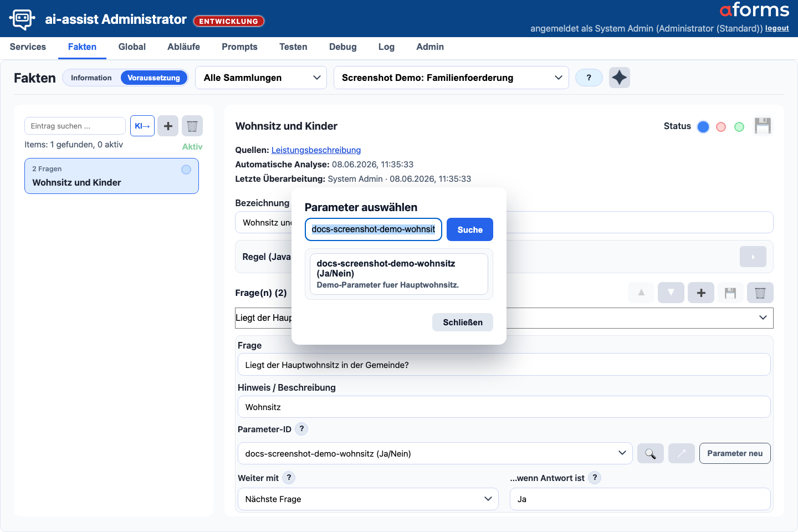
Task: Click the Aktiv column label
Action: [x=192, y=147]
